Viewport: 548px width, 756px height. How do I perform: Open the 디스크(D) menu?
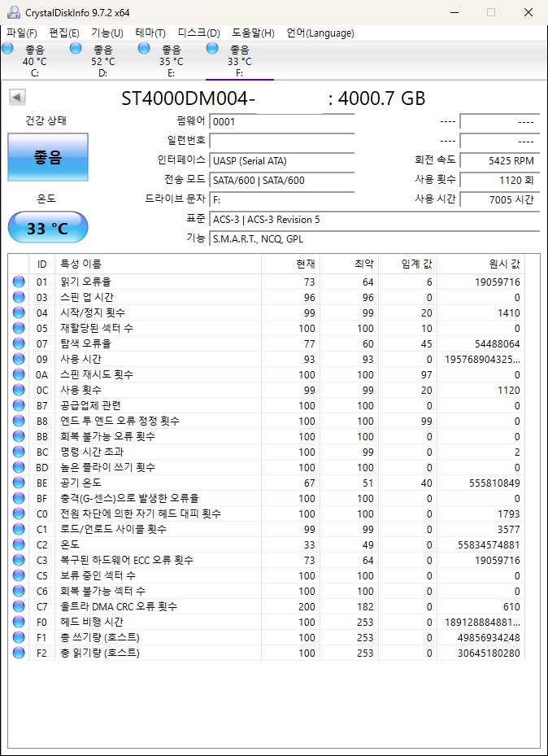(x=199, y=33)
